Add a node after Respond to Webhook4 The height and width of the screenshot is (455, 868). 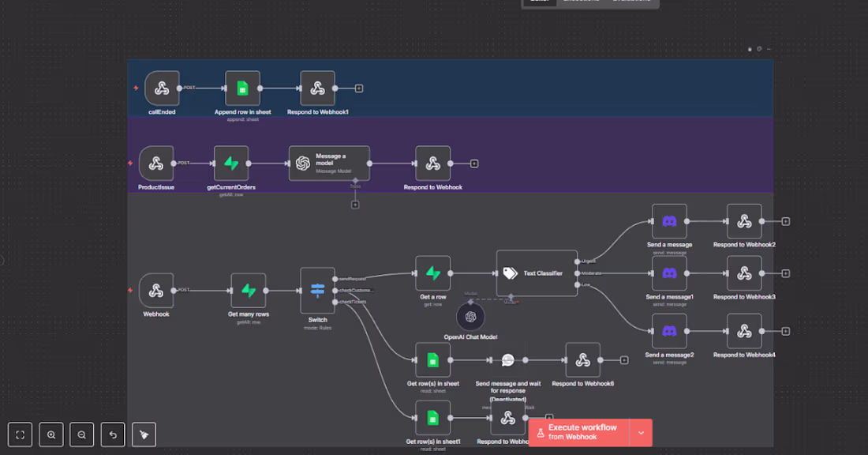tap(785, 331)
